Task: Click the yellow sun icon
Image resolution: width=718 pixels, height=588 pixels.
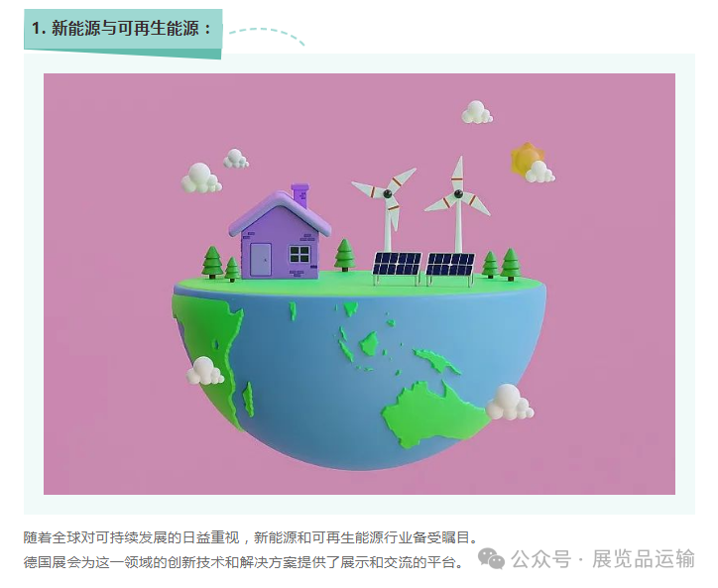Action: (x=527, y=159)
